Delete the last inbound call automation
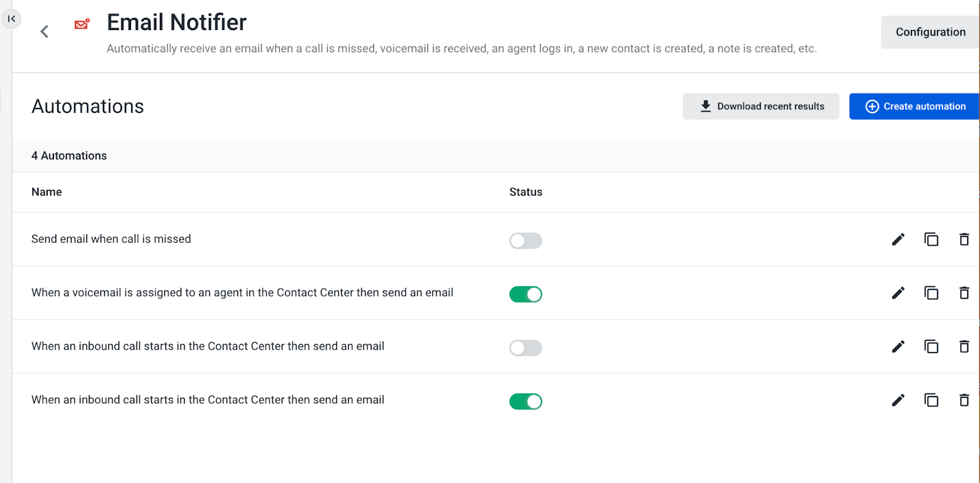Screen dimensions: 980x483 [x=964, y=400]
